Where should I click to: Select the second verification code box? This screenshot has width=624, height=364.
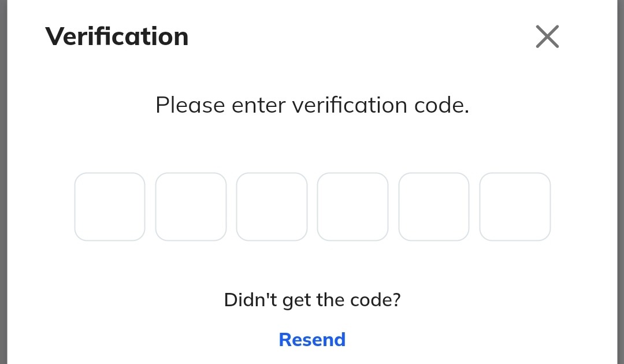[191, 206]
